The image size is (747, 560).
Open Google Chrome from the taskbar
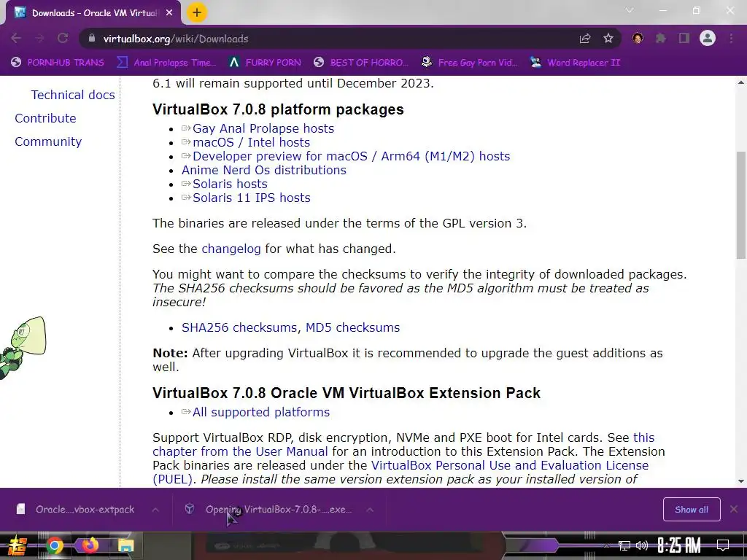[x=54, y=545]
